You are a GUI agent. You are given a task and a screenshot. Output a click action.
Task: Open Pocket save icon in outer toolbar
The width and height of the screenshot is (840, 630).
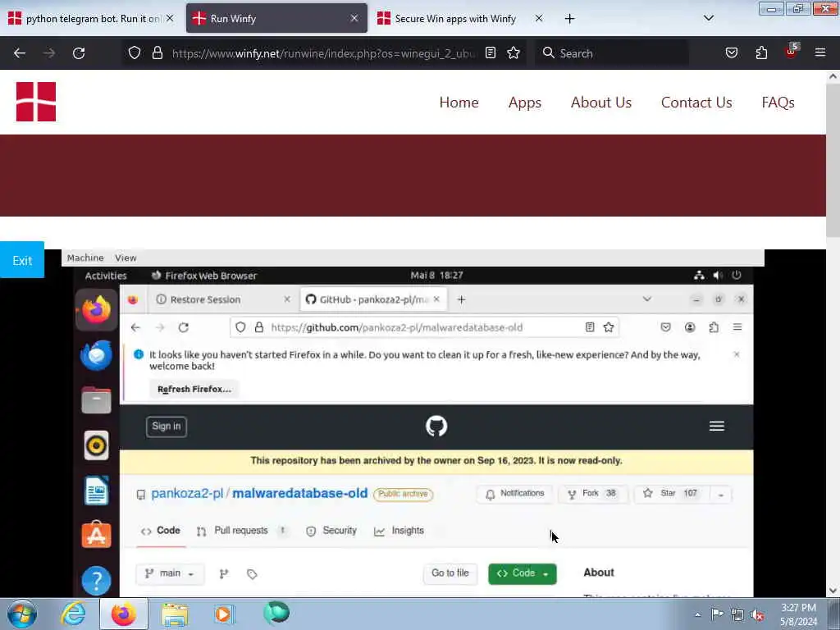tap(731, 52)
